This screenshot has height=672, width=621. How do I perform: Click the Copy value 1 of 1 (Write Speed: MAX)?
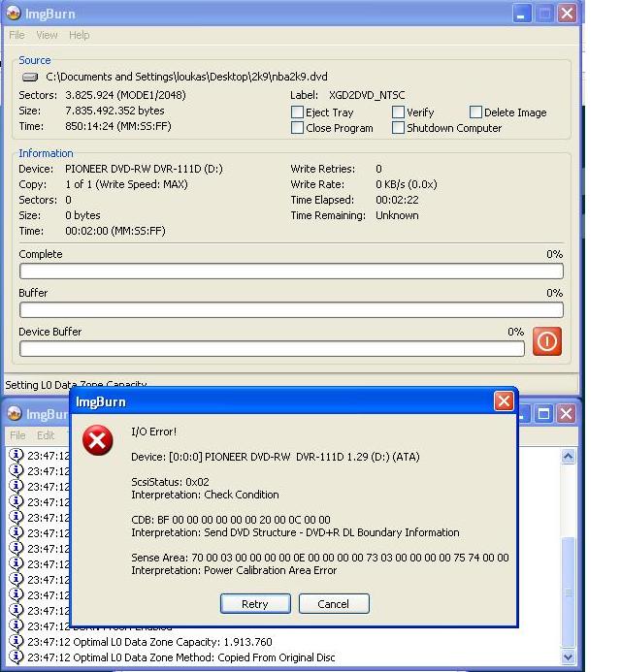pyautogui.click(x=126, y=184)
